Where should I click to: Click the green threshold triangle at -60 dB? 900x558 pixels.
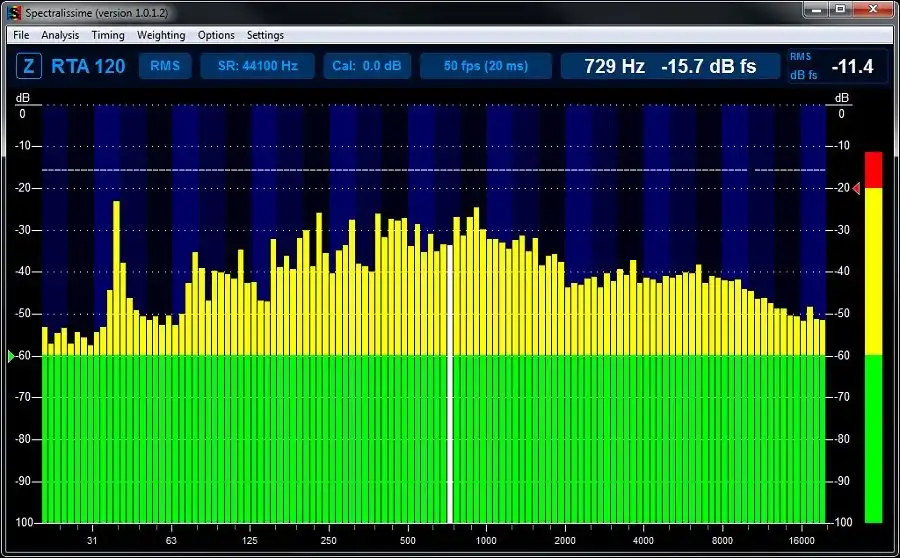(11, 356)
